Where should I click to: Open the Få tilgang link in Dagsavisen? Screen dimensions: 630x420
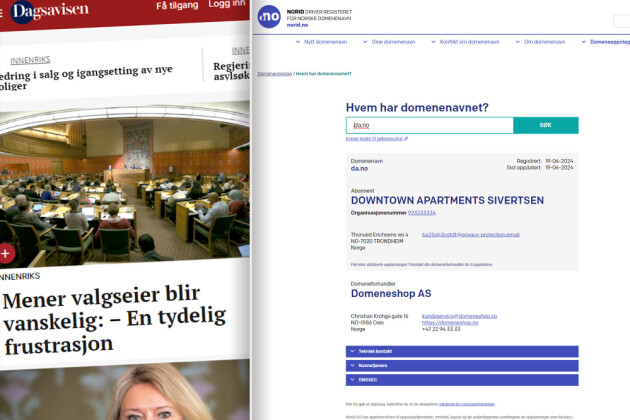(x=177, y=6)
